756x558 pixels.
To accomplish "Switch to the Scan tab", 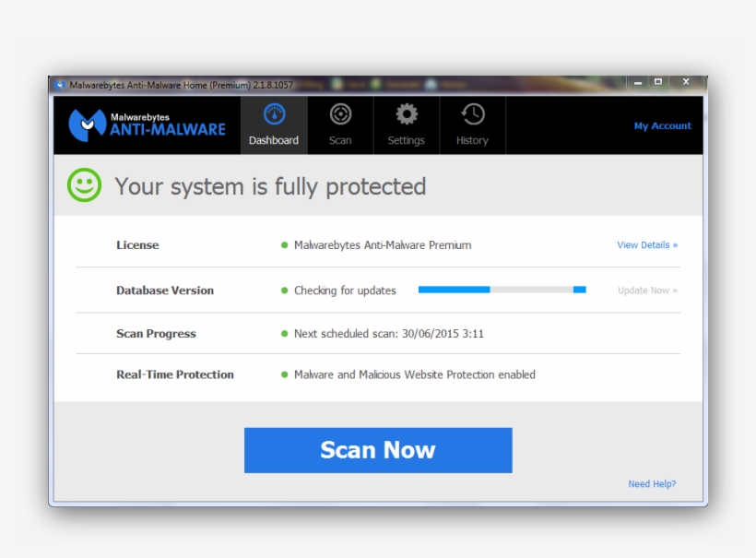I will pyautogui.click(x=340, y=125).
